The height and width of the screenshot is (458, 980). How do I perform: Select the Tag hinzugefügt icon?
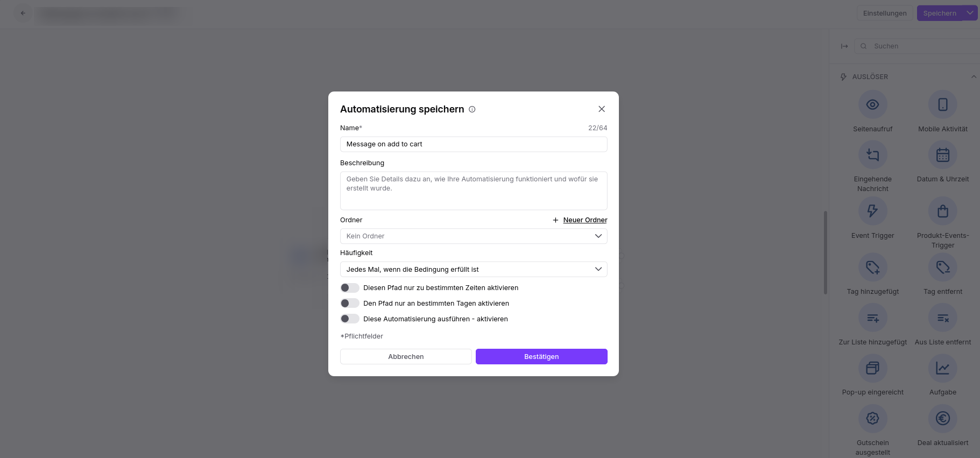click(872, 267)
